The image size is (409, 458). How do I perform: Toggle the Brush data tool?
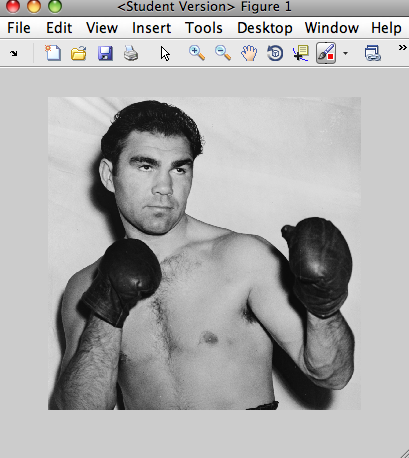pyautogui.click(x=326, y=53)
